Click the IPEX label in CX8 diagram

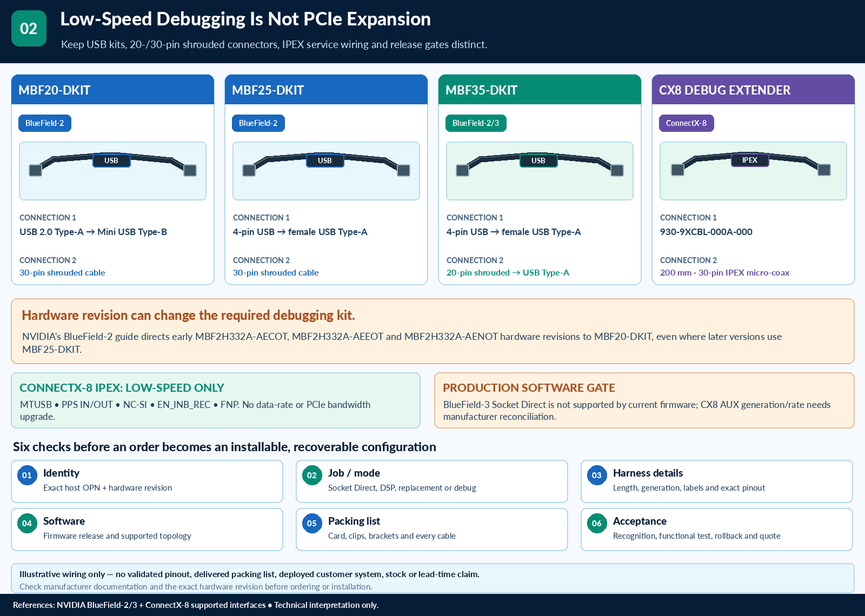tap(750, 160)
